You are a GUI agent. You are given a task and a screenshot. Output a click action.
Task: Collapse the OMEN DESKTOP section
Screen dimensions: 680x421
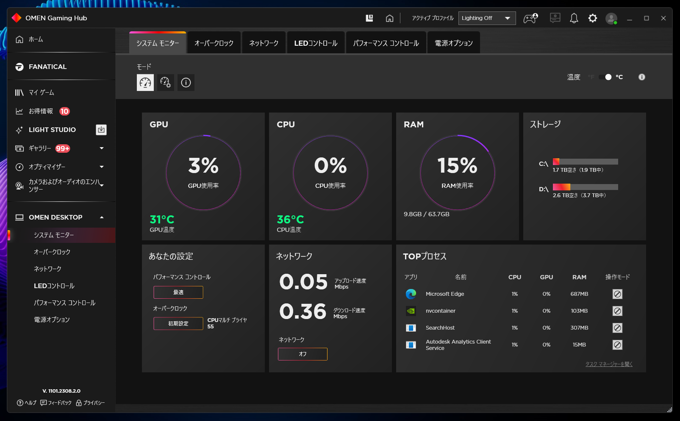coord(101,217)
